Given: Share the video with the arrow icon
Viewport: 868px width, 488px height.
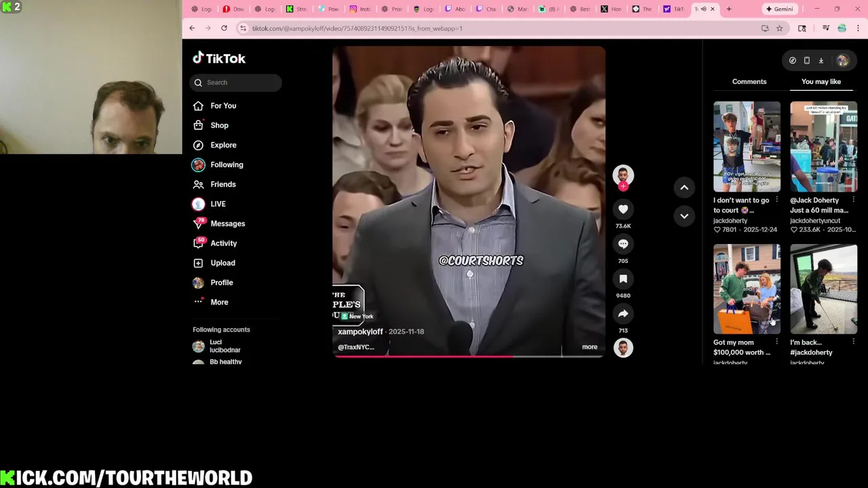Looking at the screenshot, I should click(x=623, y=314).
